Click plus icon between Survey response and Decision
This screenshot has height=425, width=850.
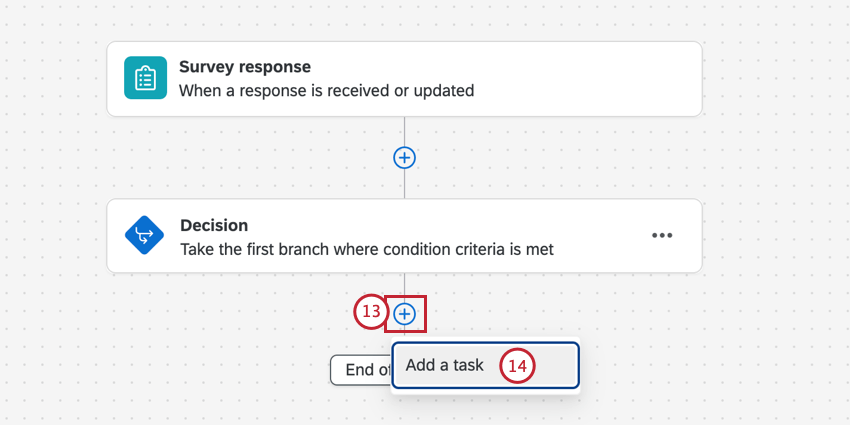(x=404, y=157)
